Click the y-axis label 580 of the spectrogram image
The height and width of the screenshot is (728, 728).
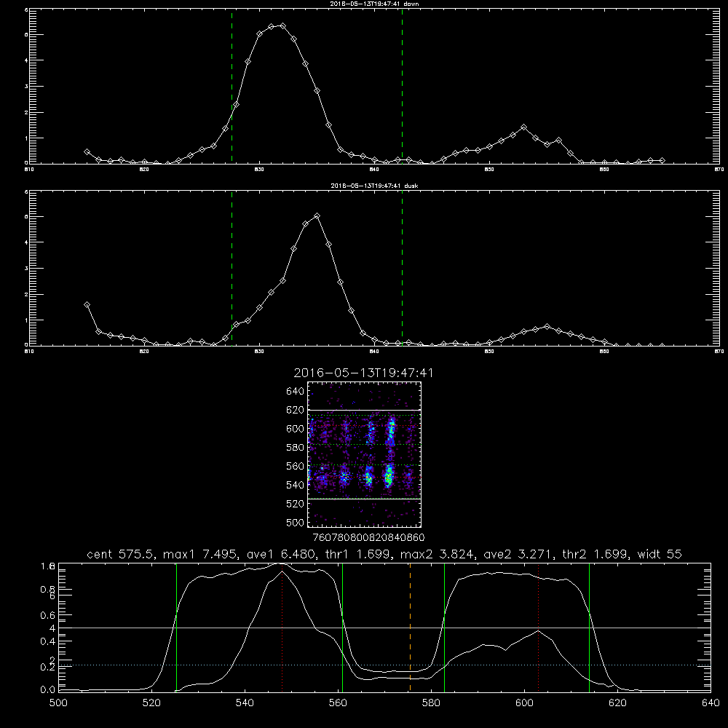(295, 448)
